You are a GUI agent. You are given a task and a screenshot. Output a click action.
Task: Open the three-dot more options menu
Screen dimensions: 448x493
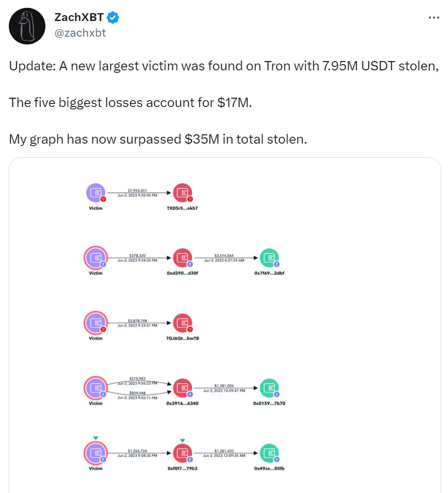(433, 18)
